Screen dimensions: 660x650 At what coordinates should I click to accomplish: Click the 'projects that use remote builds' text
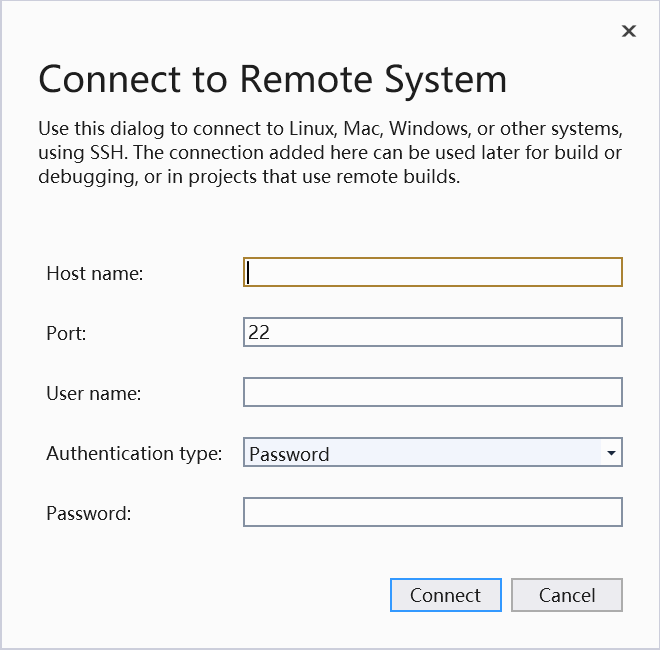click(x=324, y=177)
